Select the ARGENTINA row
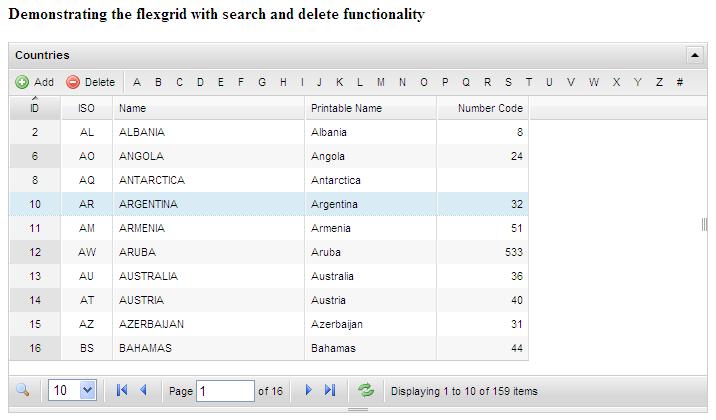The width and height of the screenshot is (716, 420). tap(148, 204)
